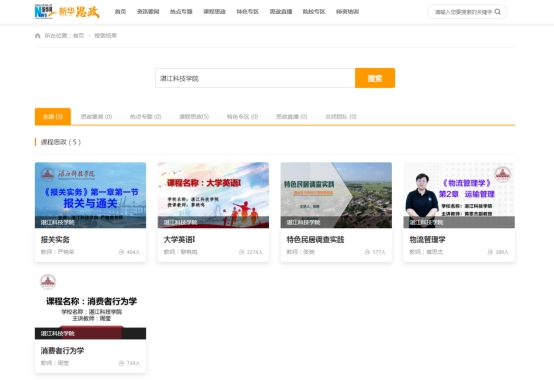Click the 报关实务 course title
The width and height of the screenshot is (554, 380).
pyautogui.click(x=55, y=239)
